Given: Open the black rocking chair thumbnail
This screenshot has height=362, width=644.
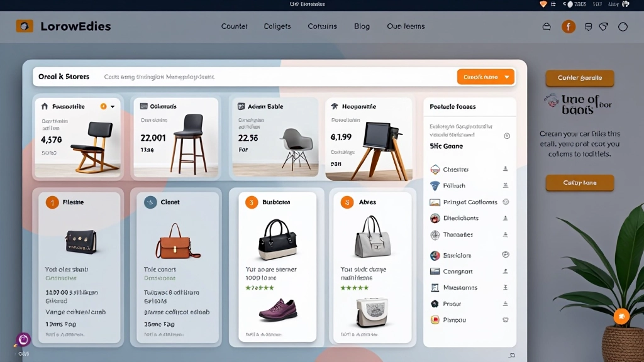Looking at the screenshot, I should tap(94, 147).
